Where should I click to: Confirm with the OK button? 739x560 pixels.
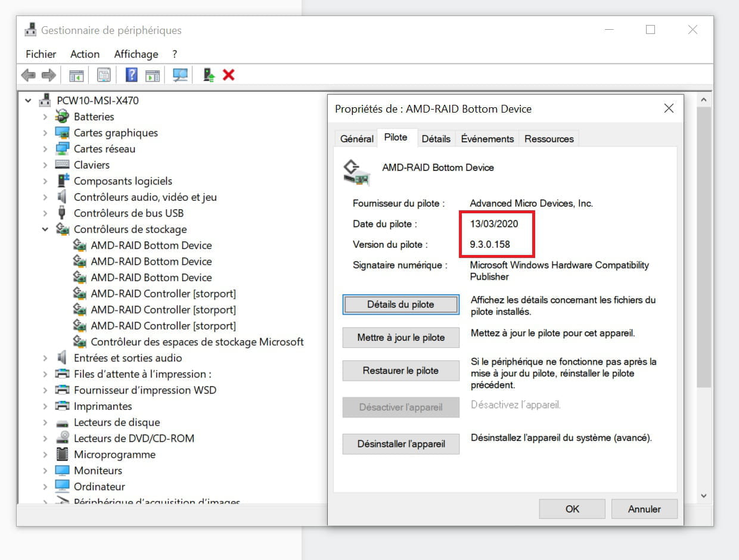coord(572,509)
